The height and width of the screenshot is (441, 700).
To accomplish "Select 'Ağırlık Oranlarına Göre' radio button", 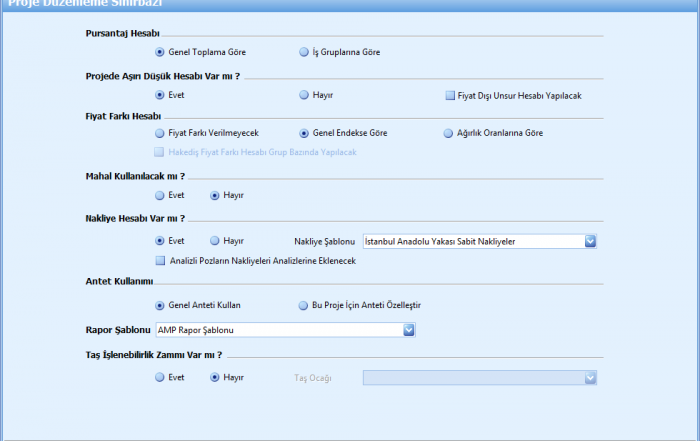I will (x=448, y=132).
